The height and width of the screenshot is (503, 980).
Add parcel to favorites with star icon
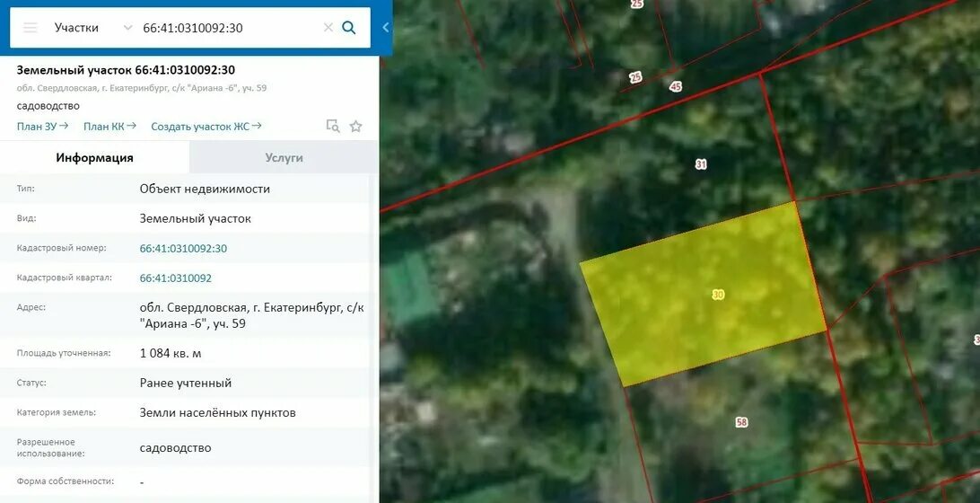[355, 127]
